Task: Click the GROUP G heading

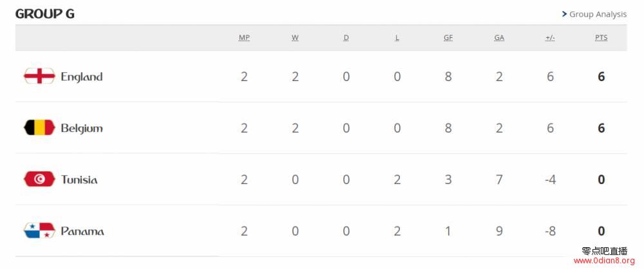Action: 45,14
